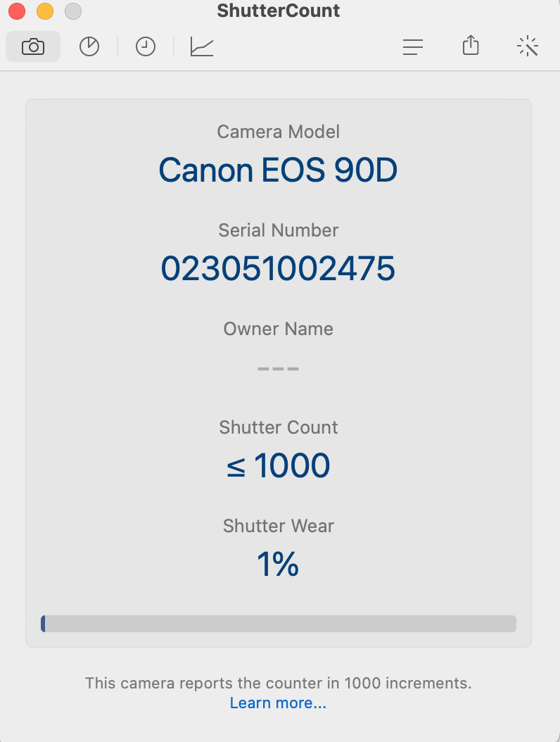560x742 pixels.
Task: Click the ShutterCount window title
Action: pyautogui.click(x=279, y=11)
